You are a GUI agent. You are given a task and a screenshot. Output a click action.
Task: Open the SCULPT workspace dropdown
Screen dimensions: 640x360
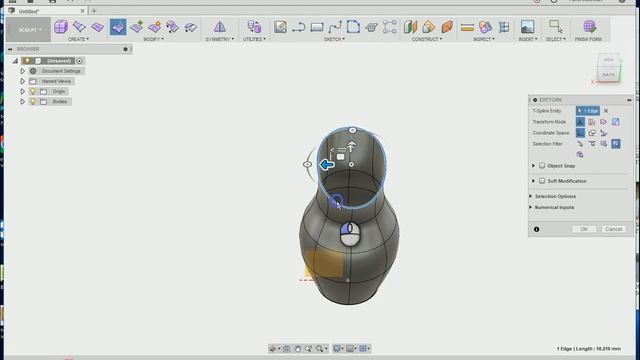[x=29, y=30]
